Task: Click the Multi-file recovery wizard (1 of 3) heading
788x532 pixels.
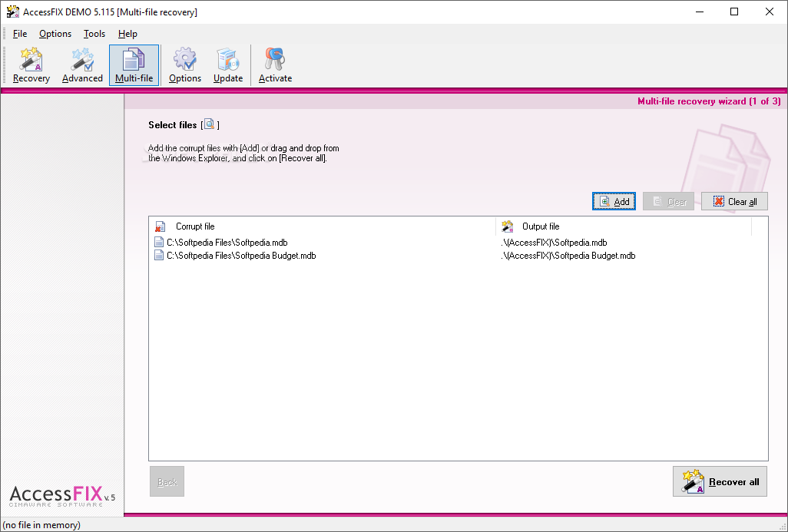Action: click(x=709, y=101)
